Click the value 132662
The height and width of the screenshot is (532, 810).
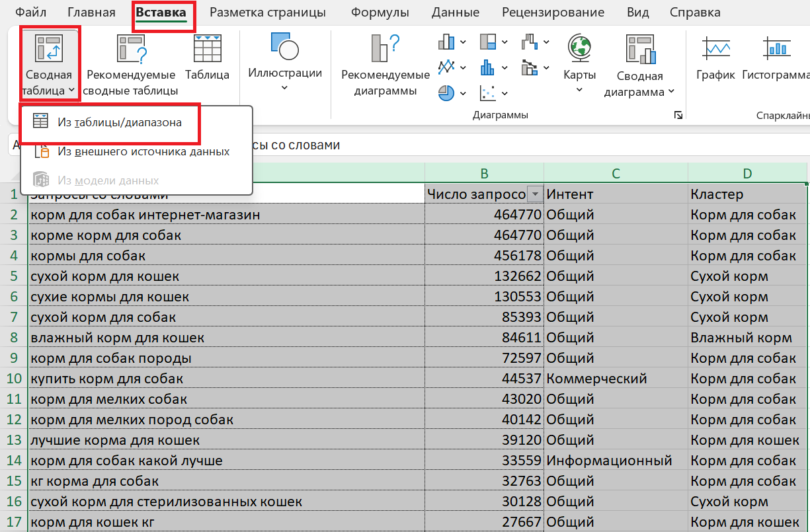click(484, 276)
